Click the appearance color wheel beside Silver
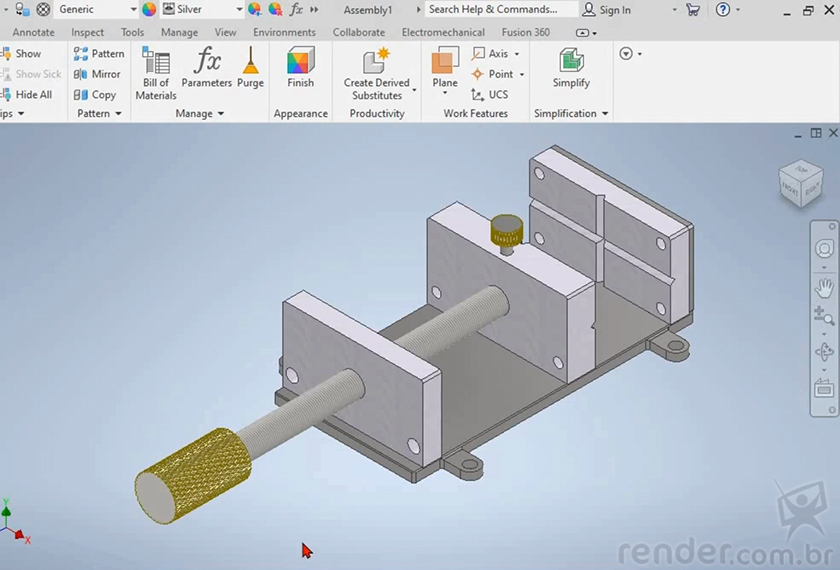 coord(149,10)
